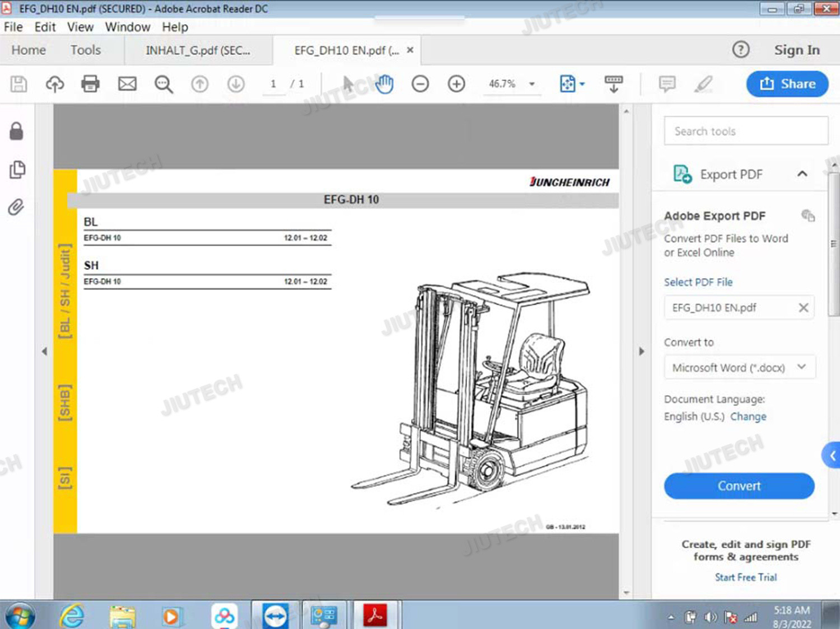Viewport: 840px width, 629px height.
Task: Click the Select PDF File link
Action: click(x=698, y=282)
